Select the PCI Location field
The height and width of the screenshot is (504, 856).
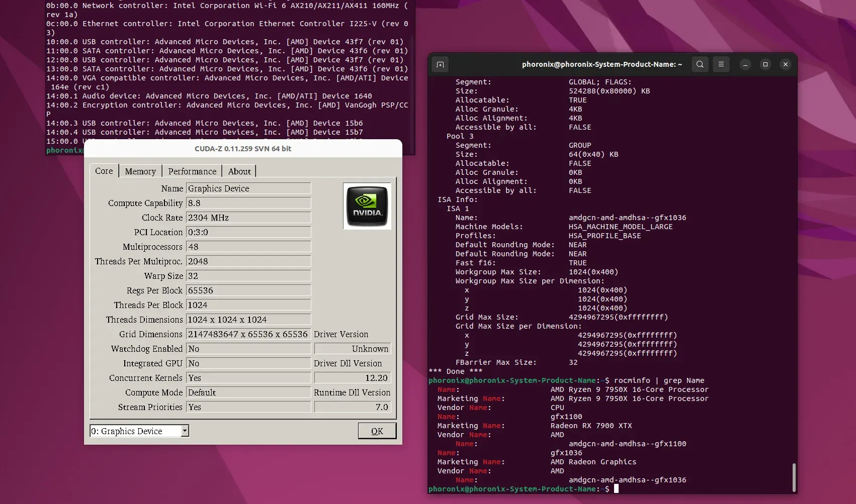click(248, 232)
